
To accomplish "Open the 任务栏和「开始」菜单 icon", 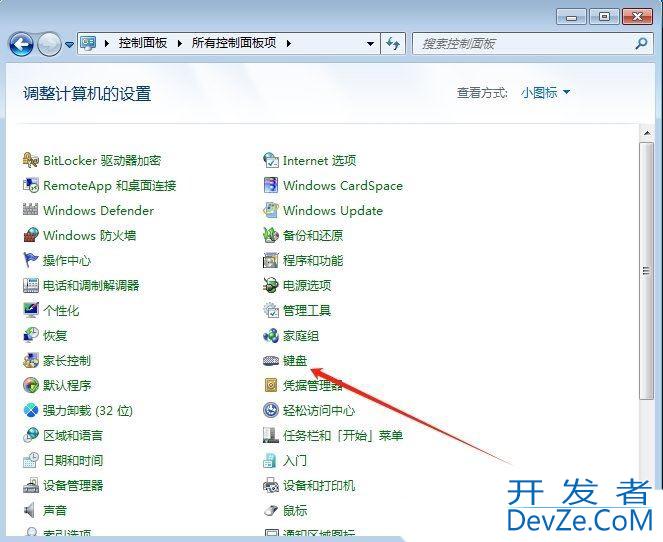I will [271, 435].
